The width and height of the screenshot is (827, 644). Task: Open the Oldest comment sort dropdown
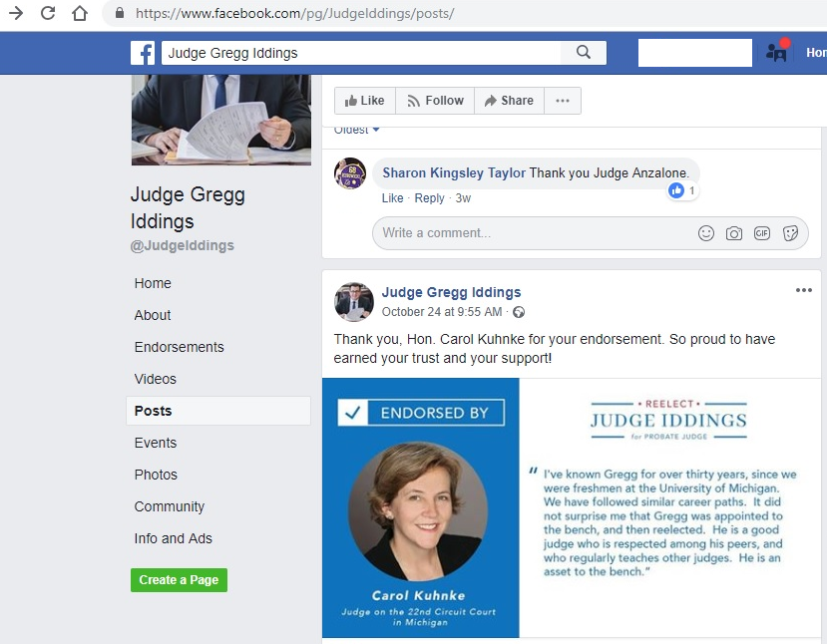pos(356,130)
